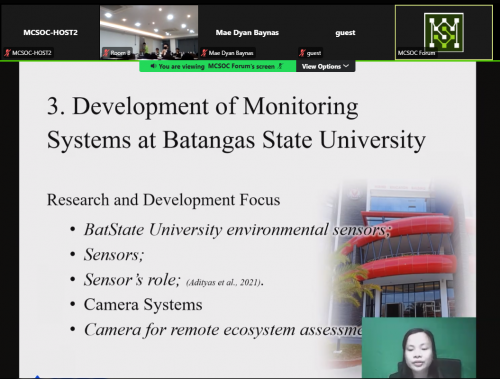Click the bullet text 'Sensor's role;'
The image size is (500, 379).
coord(132,280)
